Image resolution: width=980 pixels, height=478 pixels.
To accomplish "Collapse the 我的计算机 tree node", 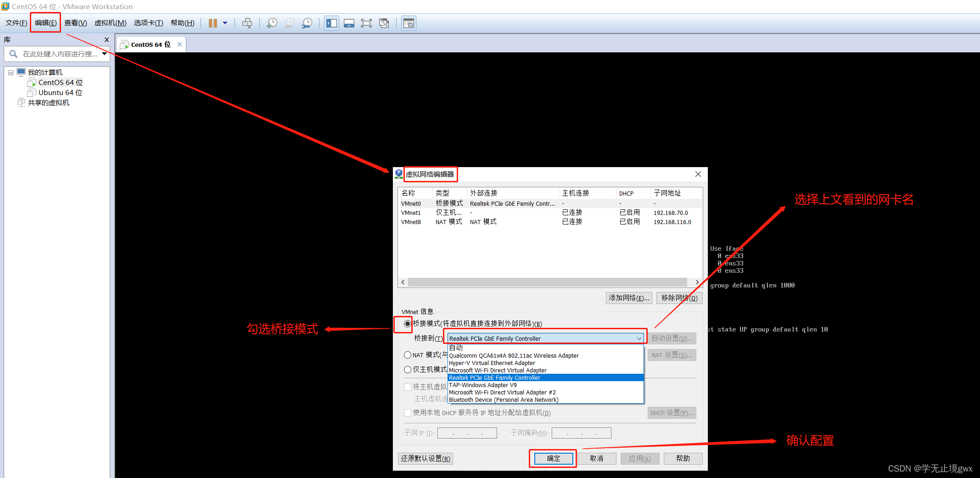I will pyautogui.click(x=11, y=73).
